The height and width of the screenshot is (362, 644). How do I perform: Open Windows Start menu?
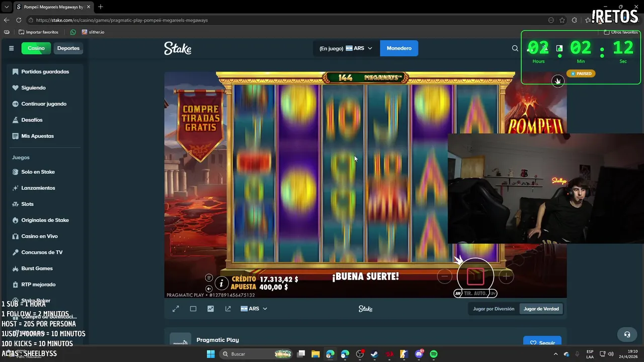pyautogui.click(x=211, y=354)
